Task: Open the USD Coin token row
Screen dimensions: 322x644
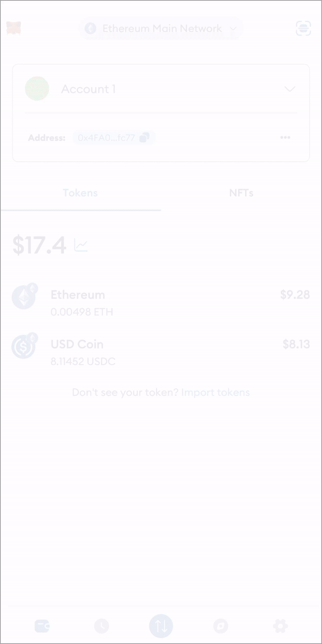Action: [161, 352]
